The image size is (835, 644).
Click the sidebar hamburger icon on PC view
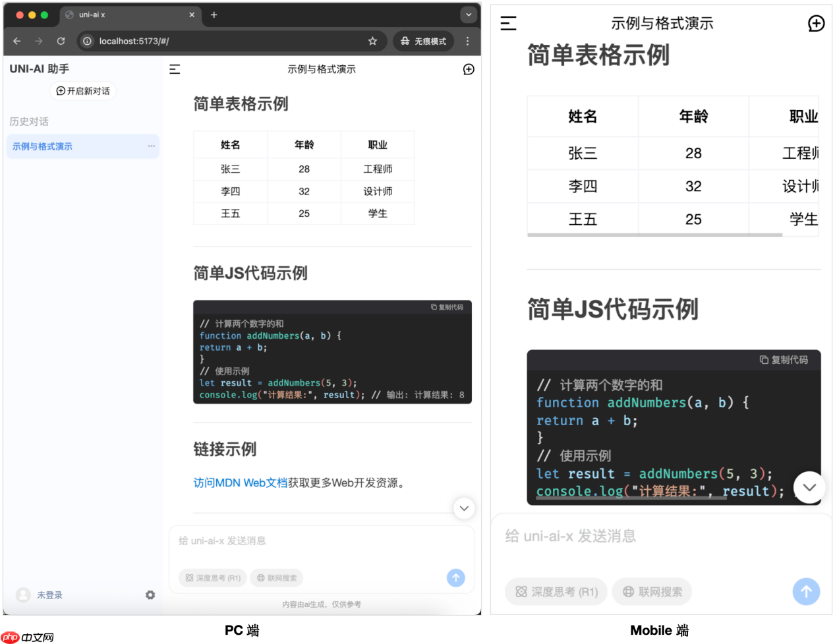175,69
